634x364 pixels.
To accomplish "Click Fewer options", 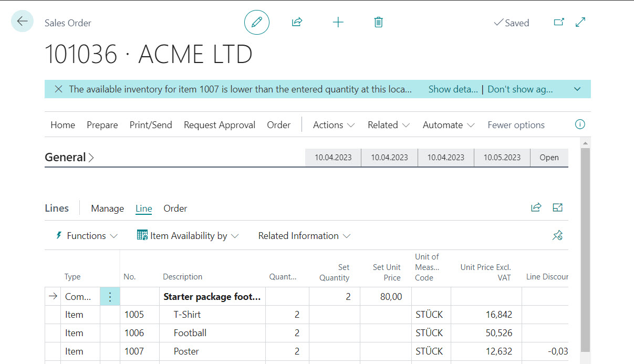I will coord(516,125).
